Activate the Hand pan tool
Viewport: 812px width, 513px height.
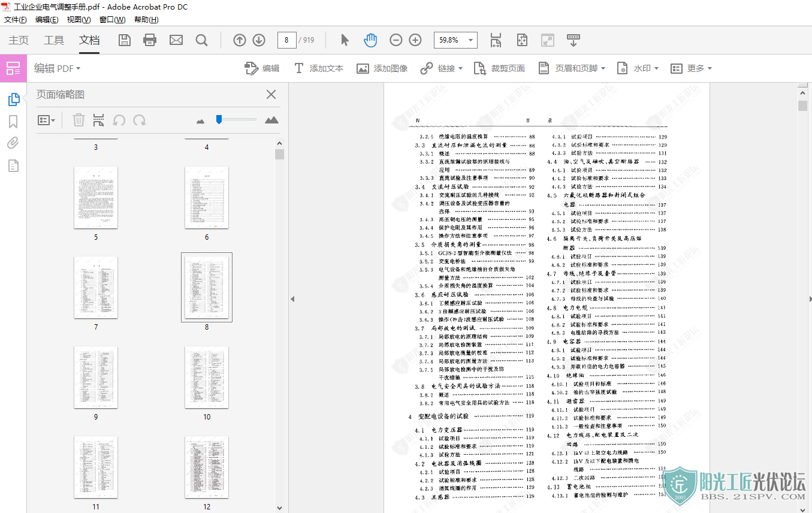(371, 40)
